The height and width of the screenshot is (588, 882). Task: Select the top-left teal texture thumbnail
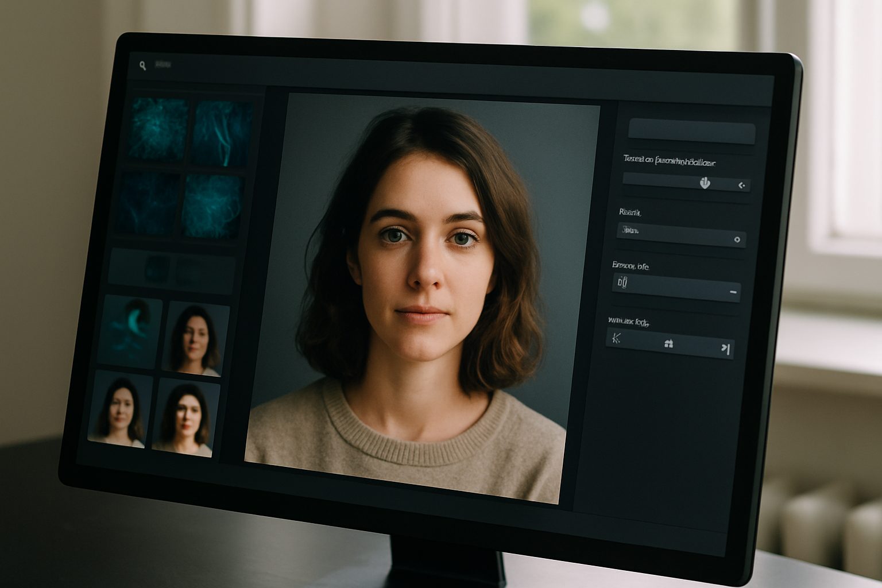(158, 129)
